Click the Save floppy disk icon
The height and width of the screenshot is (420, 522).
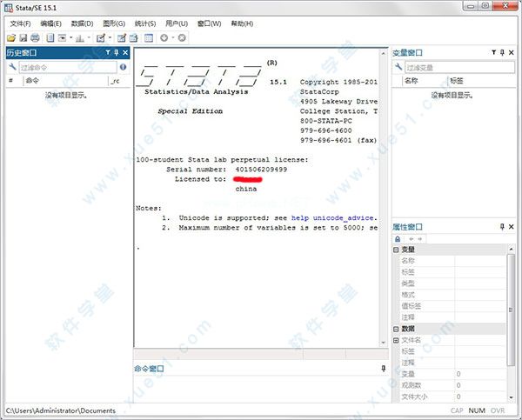tap(23, 38)
